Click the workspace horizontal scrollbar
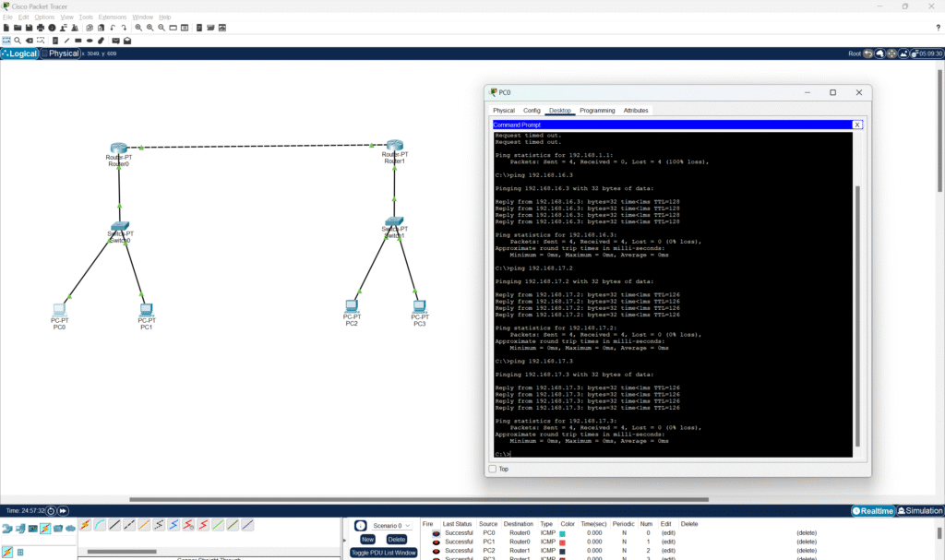The height and width of the screenshot is (560, 945). [419, 499]
